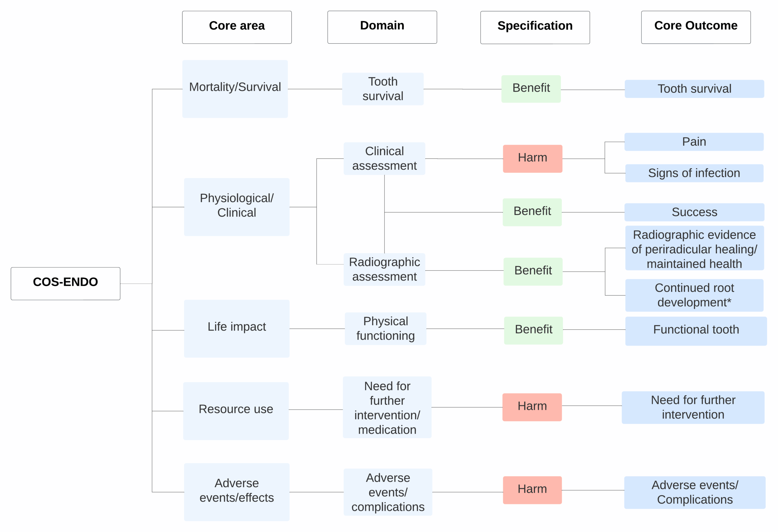Click the Core Outcome header box
This screenshot has height=532, width=778.
(x=696, y=27)
